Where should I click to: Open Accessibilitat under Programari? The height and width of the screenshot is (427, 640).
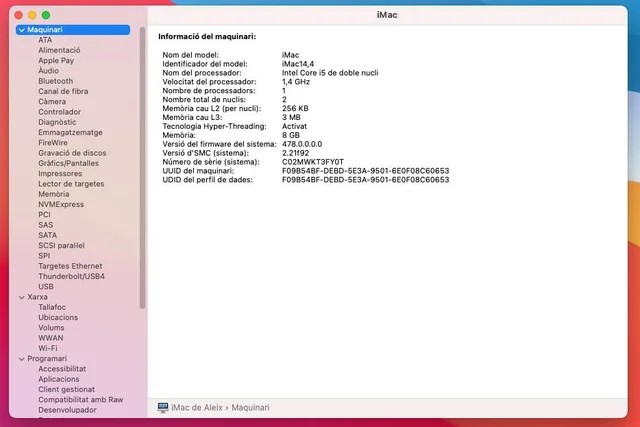[62, 369]
